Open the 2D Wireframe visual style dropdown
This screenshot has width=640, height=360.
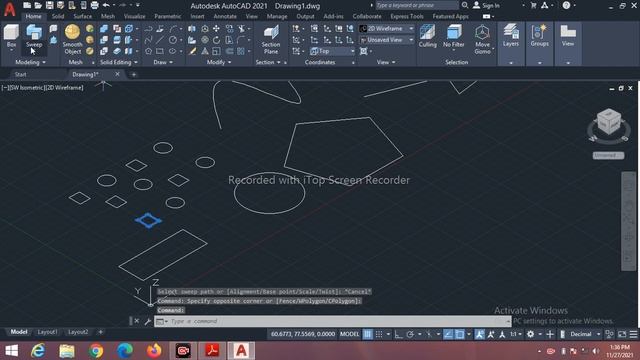[x=387, y=29]
